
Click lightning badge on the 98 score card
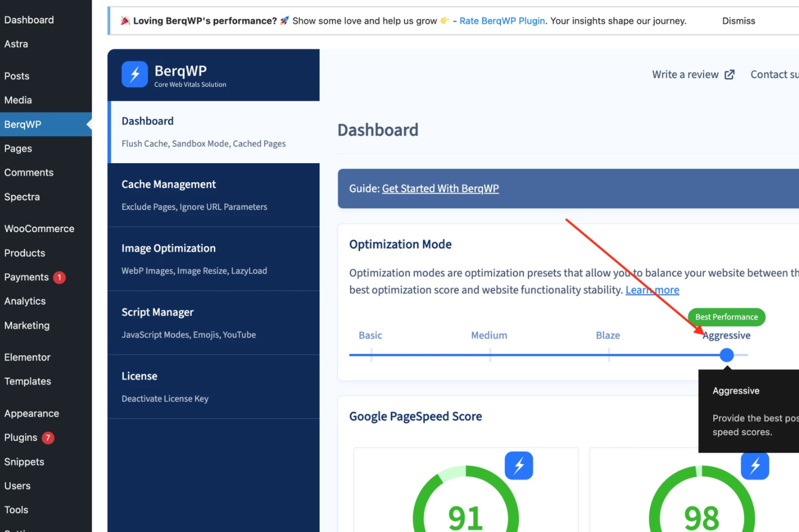755,466
